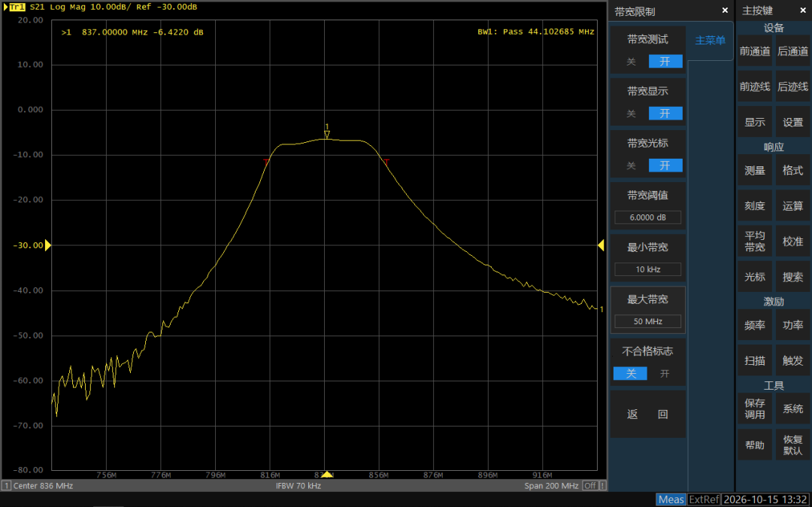Click the yellow center frequency marker at bottom axis

(327, 474)
